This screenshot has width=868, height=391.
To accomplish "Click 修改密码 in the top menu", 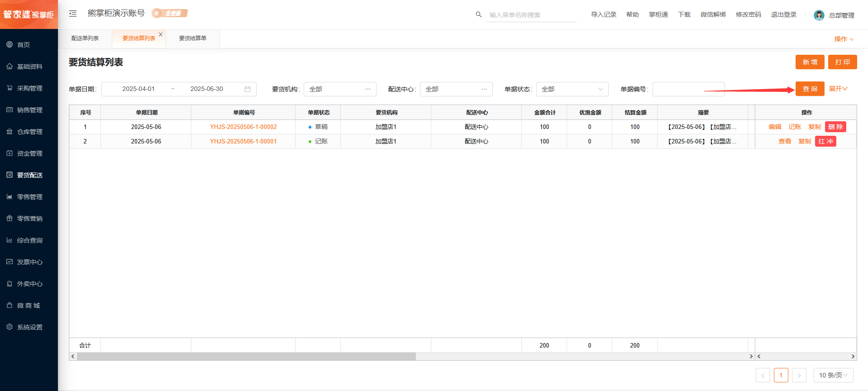I will click(749, 14).
